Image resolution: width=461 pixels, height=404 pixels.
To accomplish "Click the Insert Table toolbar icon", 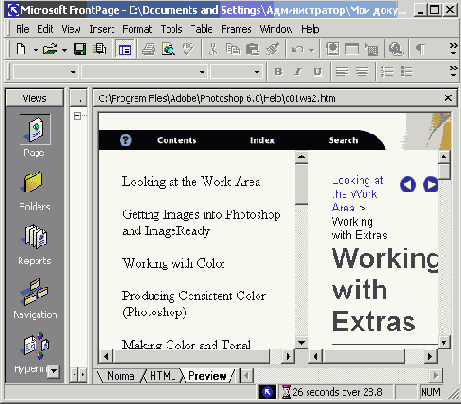I will coord(352,49).
